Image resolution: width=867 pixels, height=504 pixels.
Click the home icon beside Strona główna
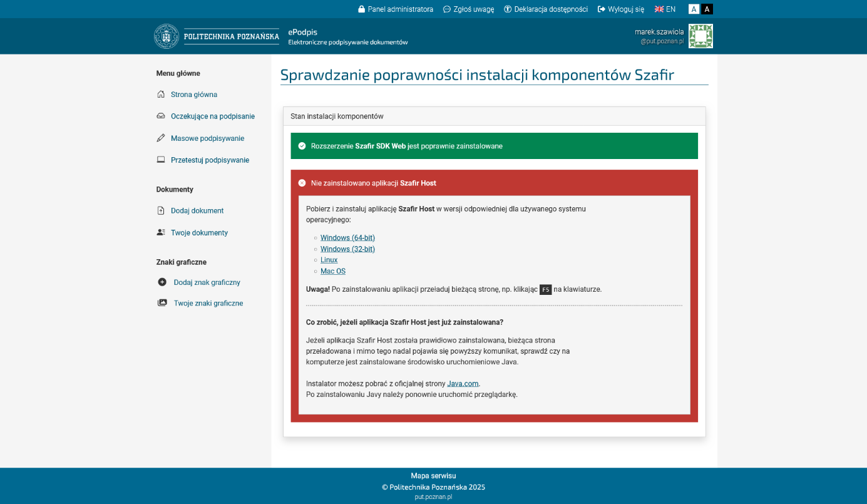(161, 95)
